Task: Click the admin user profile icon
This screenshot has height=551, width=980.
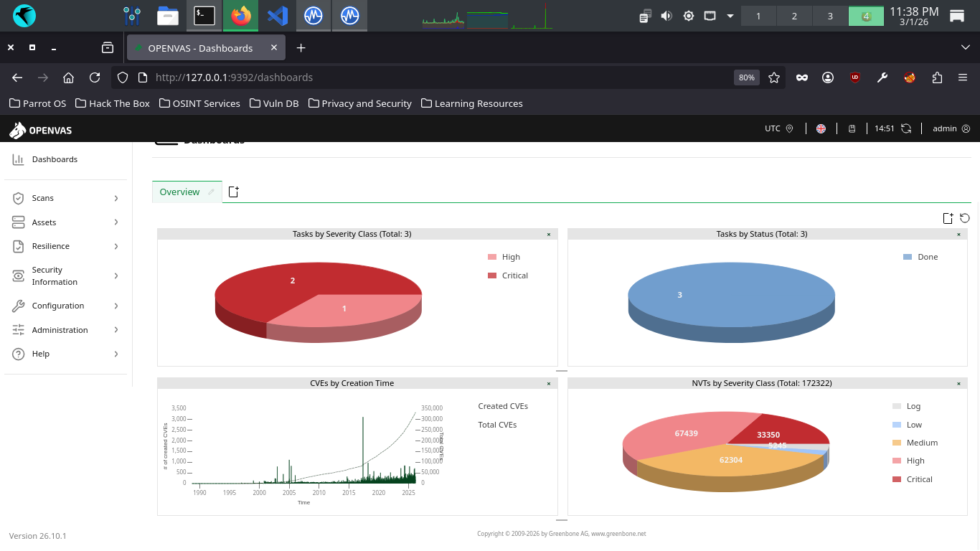Action: (966, 128)
